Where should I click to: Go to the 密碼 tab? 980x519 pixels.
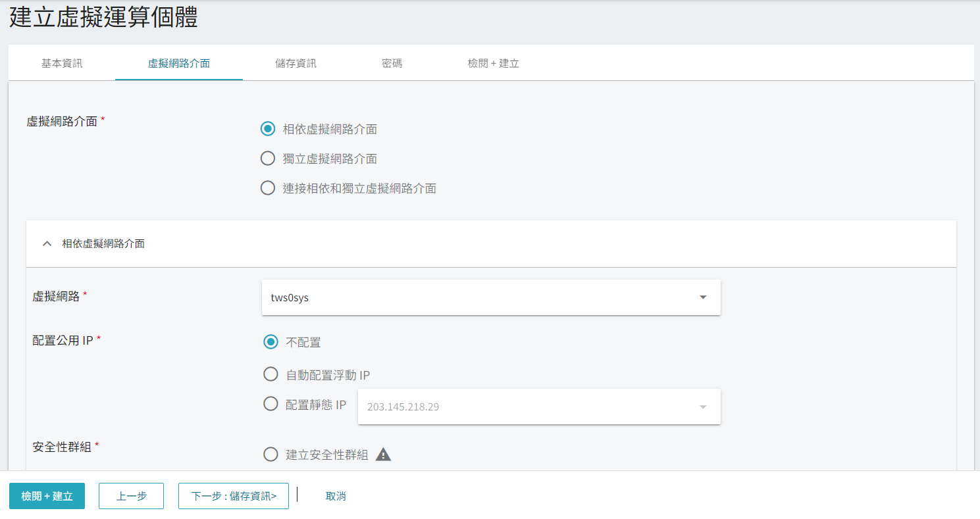coord(392,63)
